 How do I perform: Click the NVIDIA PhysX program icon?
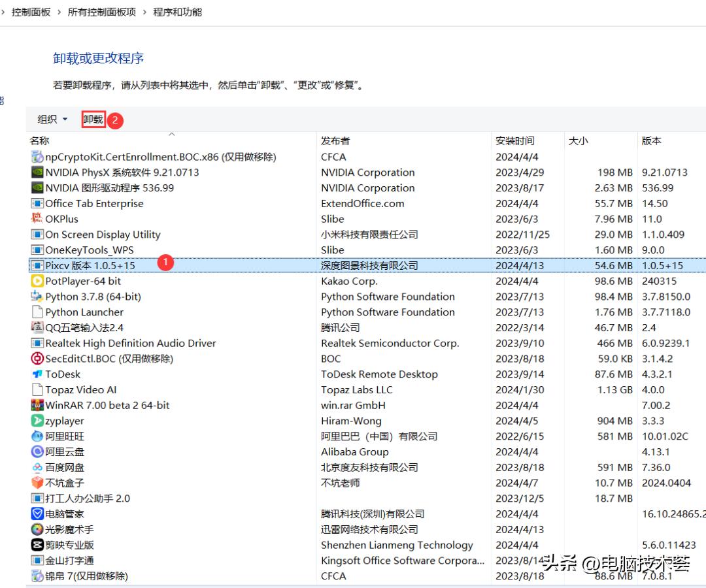tap(37, 172)
